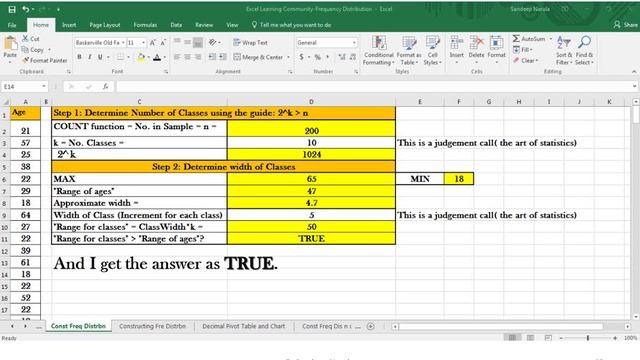Select cell containing TRUE result

[311, 238]
